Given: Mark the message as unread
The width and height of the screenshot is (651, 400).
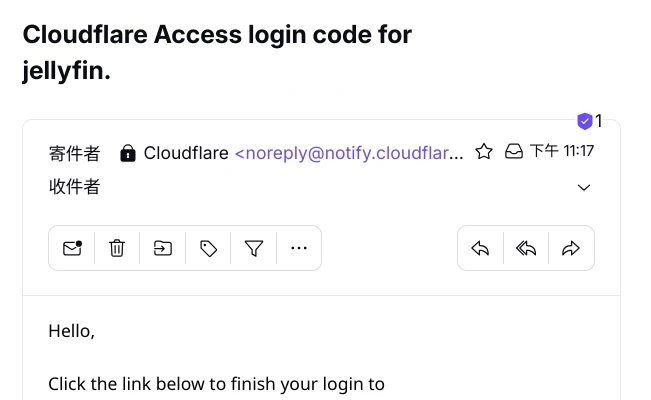Looking at the screenshot, I should tap(72, 249).
